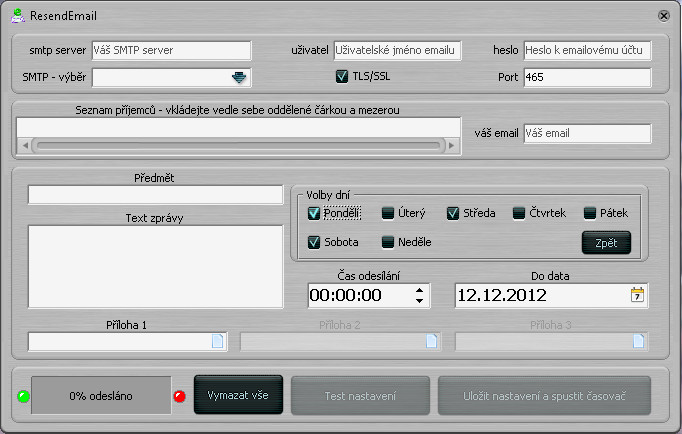Image resolution: width=682 pixels, height=434 pixels.
Task: Click the ResendEmail app icon in title bar
Action: tap(18, 16)
